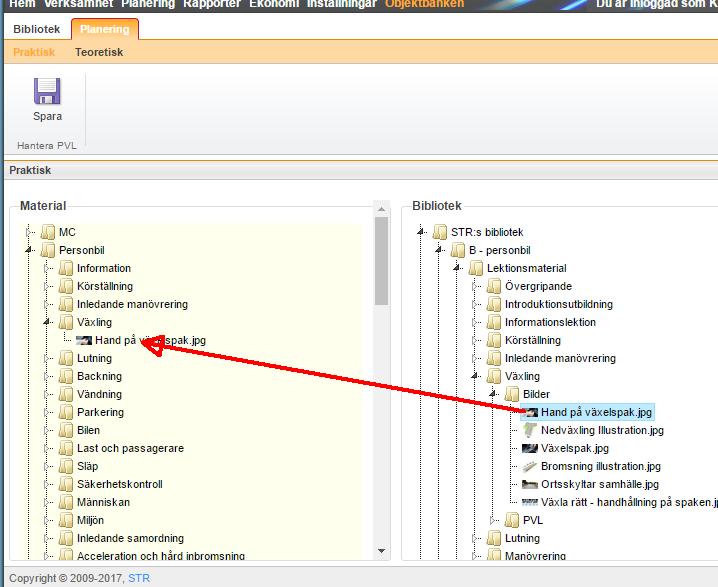Select Acceleration och hård inbromsning folder
The width and height of the screenshot is (718, 587).
(161, 556)
